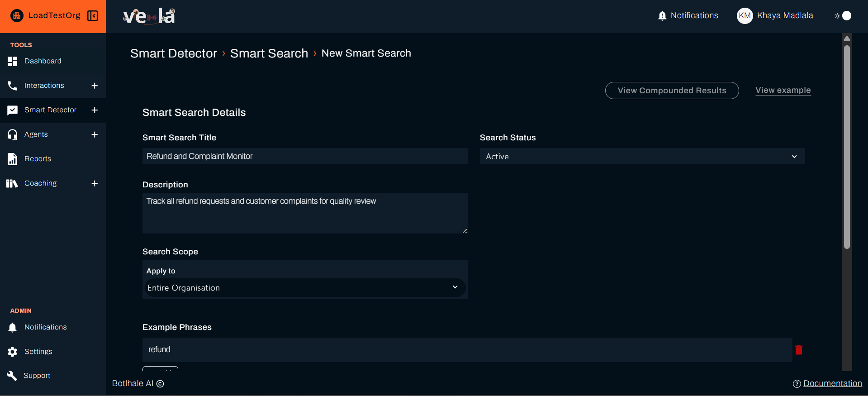Open Support via the wrench icon
868x396 pixels.
click(x=12, y=376)
